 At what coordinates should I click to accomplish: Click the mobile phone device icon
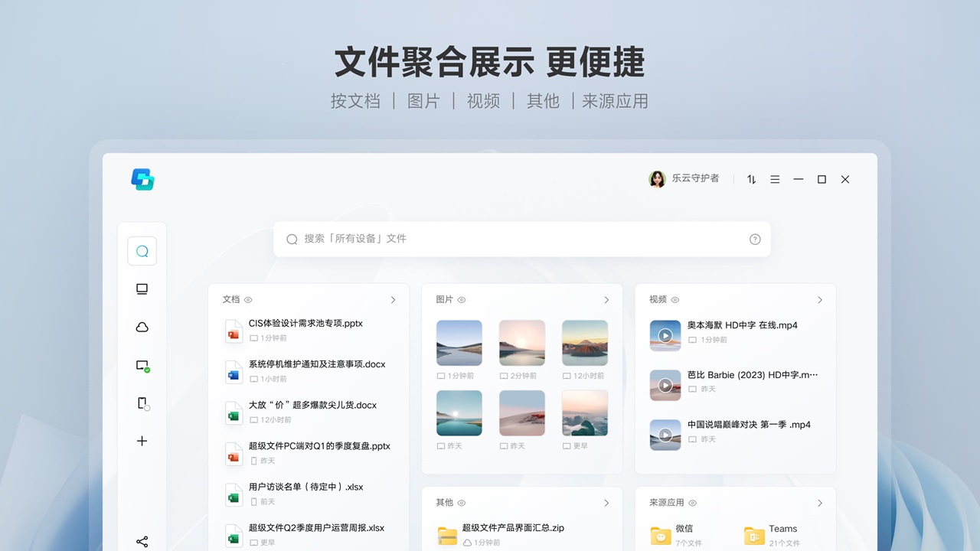(142, 403)
